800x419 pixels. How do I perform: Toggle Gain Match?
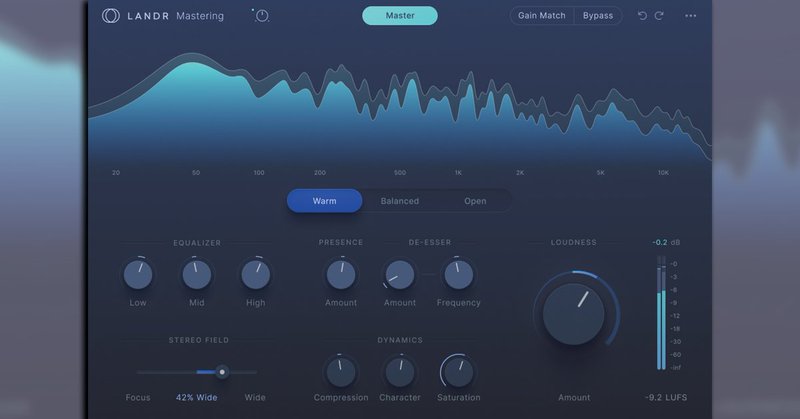[542, 16]
